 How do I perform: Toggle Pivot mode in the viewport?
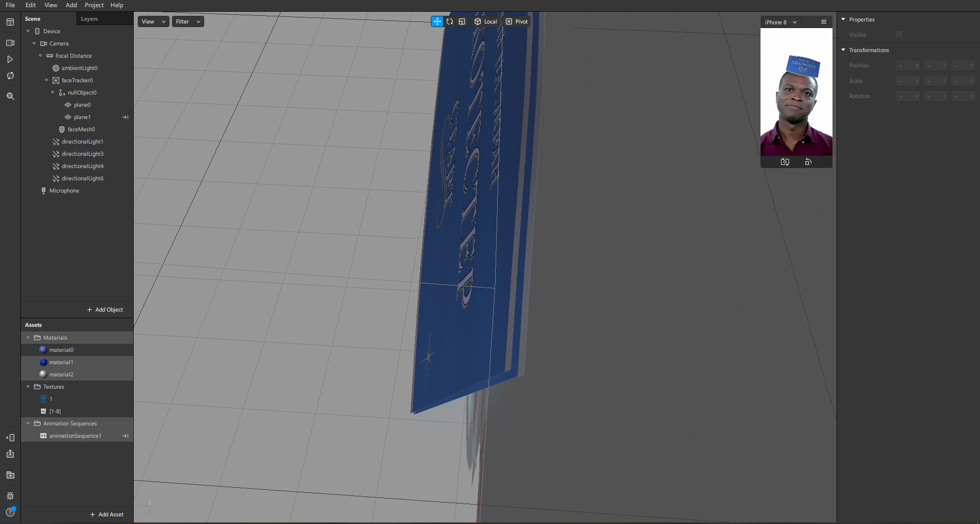[x=517, y=21]
